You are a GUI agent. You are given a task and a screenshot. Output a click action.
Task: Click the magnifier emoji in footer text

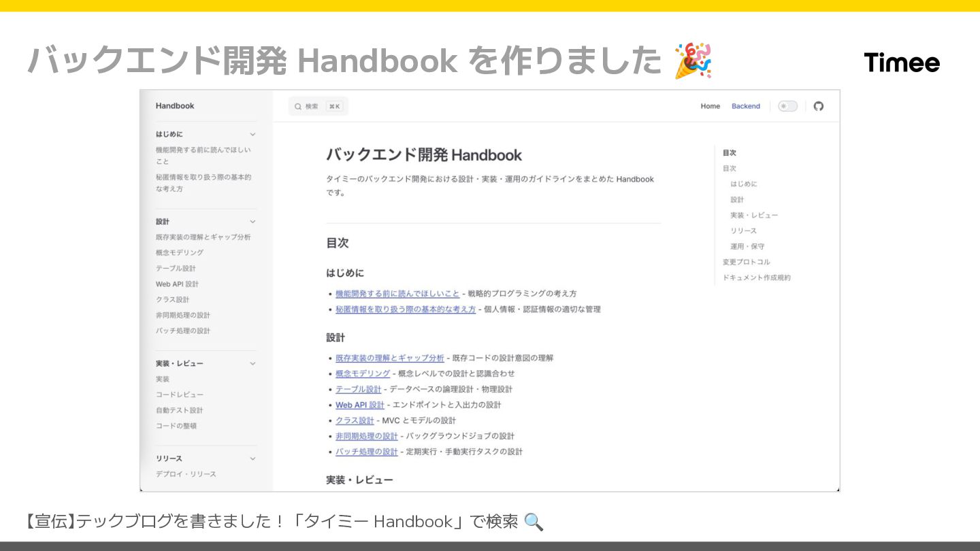click(534, 522)
